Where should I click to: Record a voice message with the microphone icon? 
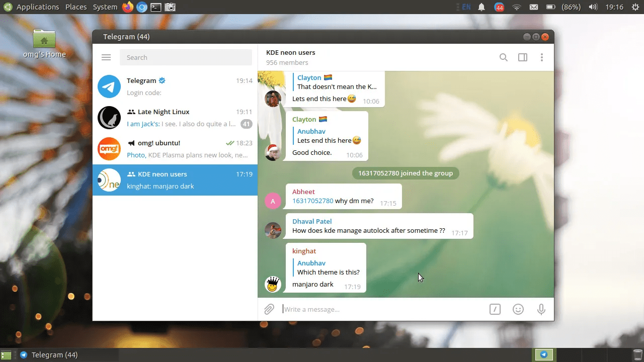pos(541,309)
